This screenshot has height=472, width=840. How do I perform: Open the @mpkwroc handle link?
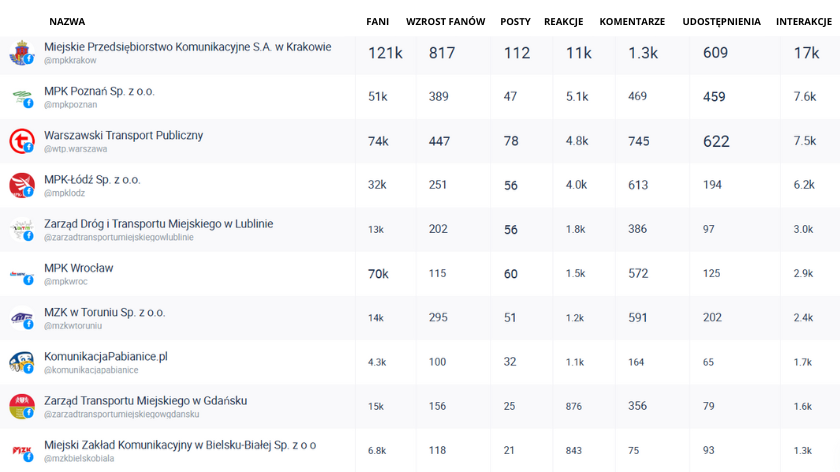(67, 282)
